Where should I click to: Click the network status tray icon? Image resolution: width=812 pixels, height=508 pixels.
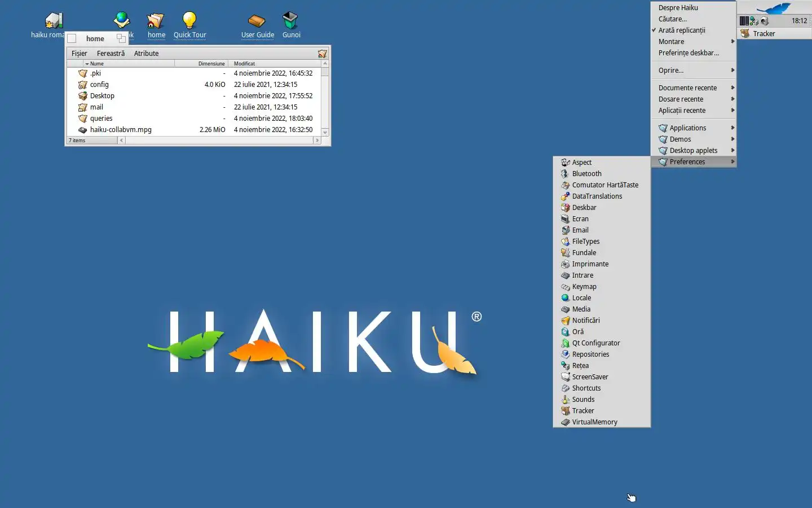[754, 21]
